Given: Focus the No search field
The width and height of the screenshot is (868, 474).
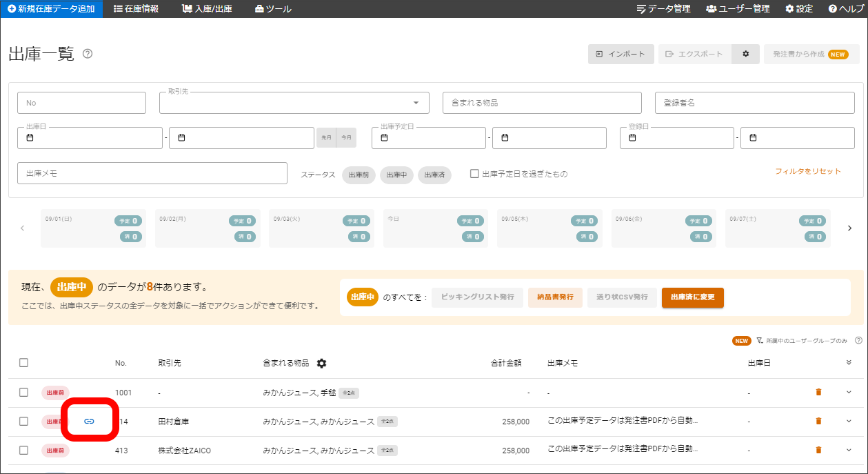Looking at the screenshot, I should [81, 103].
